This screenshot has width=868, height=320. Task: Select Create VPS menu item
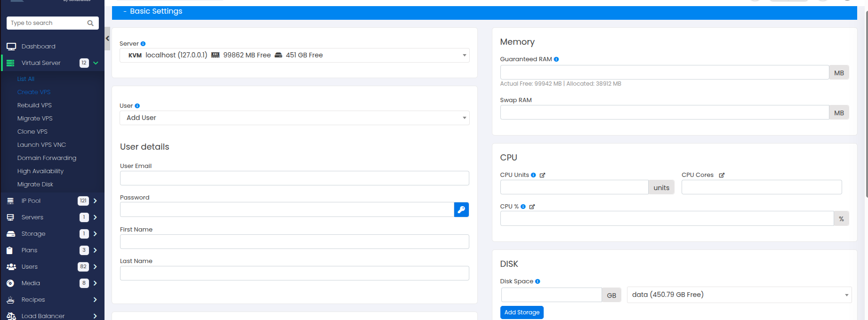[34, 92]
